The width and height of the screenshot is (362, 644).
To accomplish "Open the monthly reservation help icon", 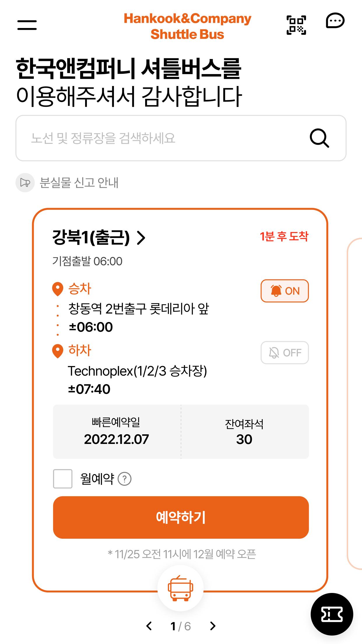I will click(x=124, y=479).
